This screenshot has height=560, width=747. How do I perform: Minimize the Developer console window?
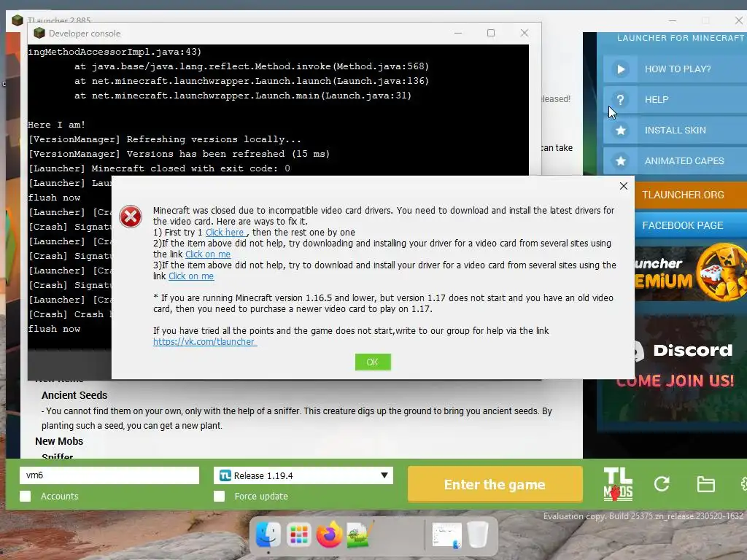click(x=458, y=33)
